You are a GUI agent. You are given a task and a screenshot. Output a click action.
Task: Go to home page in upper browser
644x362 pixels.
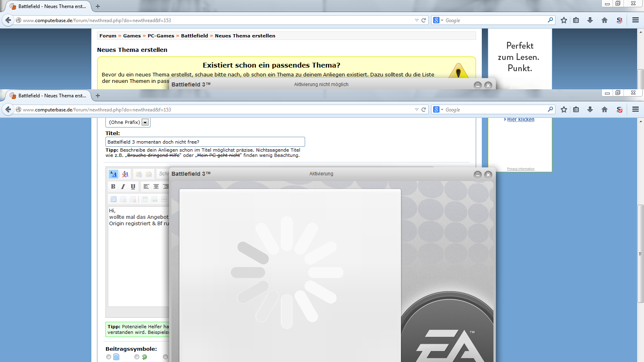click(x=605, y=20)
